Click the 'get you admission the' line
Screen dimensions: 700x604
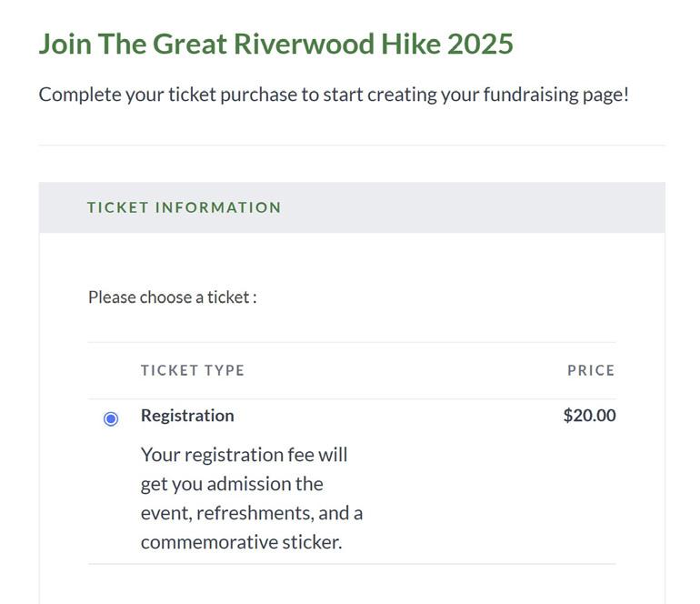click(232, 484)
